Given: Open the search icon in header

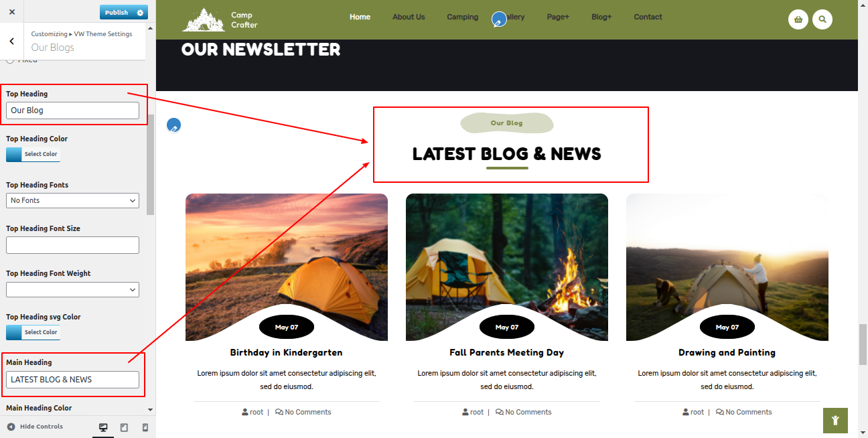Looking at the screenshot, I should point(822,19).
